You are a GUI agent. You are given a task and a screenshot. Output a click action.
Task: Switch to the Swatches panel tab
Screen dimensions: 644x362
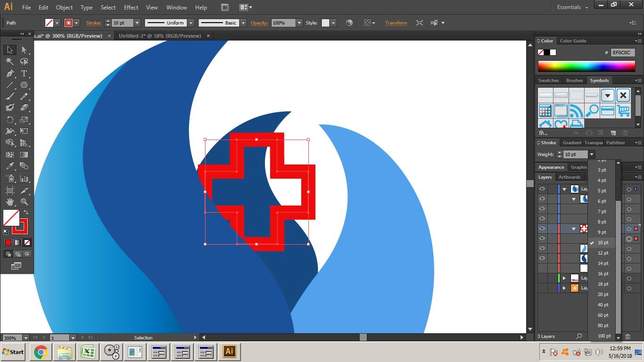pyautogui.click(x=548, y=81)
